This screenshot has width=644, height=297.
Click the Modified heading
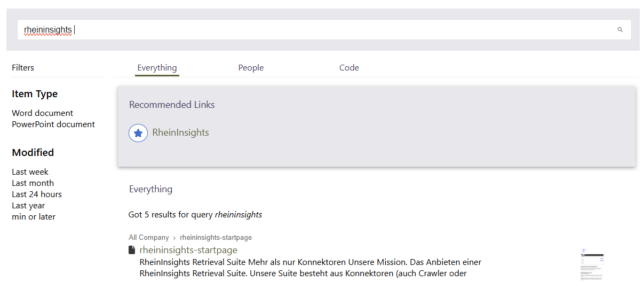(33, 153)
